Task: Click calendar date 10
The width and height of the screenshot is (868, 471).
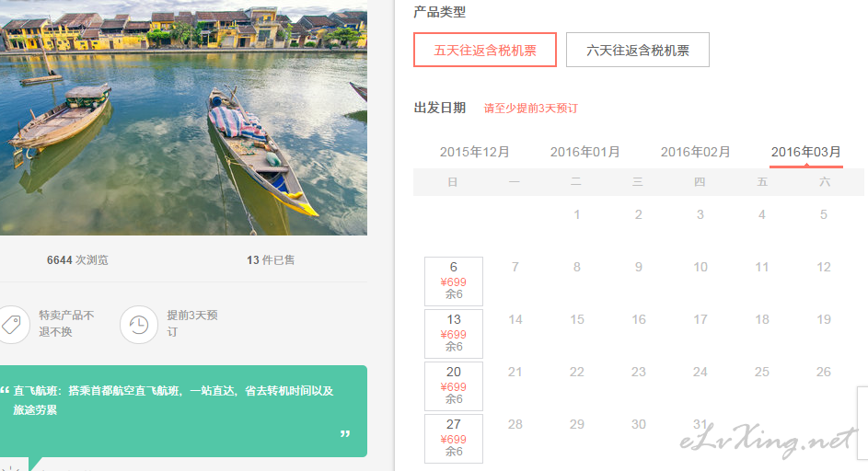Action: point(700,268)
